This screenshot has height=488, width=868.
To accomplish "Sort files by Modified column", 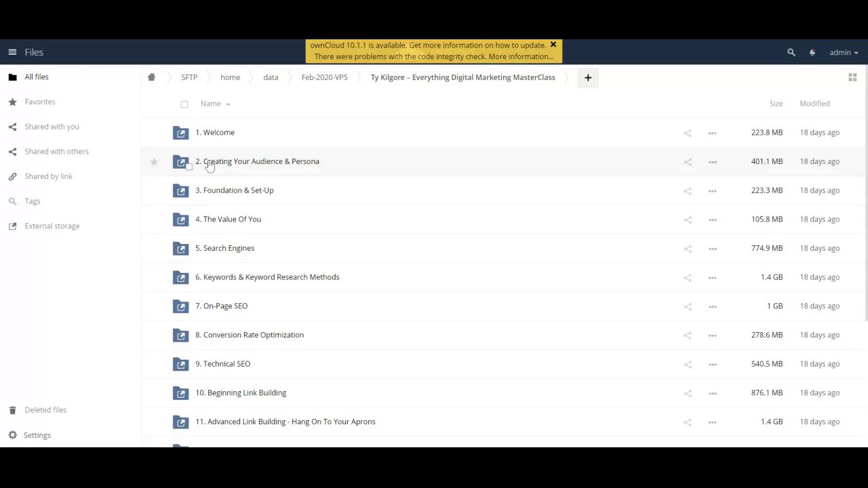I will coord(814,104).
